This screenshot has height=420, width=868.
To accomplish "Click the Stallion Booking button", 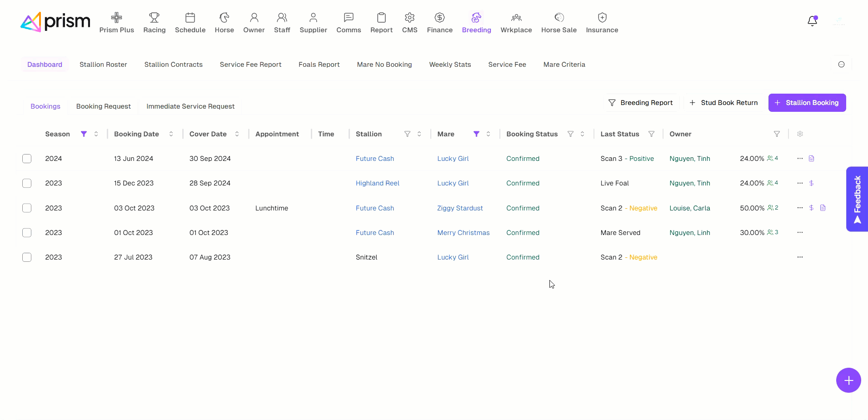I will click(x=807, y=103).
